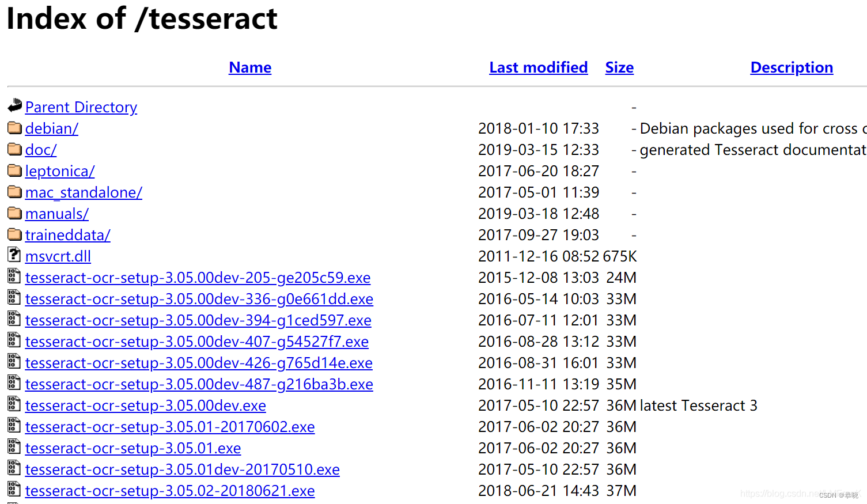The width and height of the screenshot is (867, 504).
Task: Click the doc folder icon
Action: pyautogui.click(x=14, y=149)
